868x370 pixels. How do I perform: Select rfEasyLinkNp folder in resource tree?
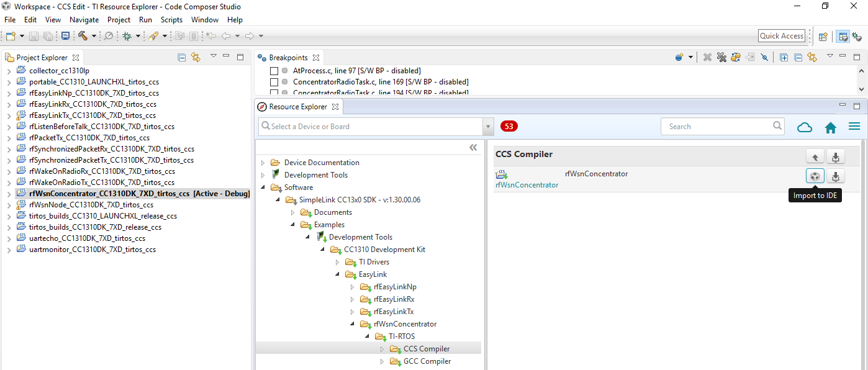click(395, 287)
